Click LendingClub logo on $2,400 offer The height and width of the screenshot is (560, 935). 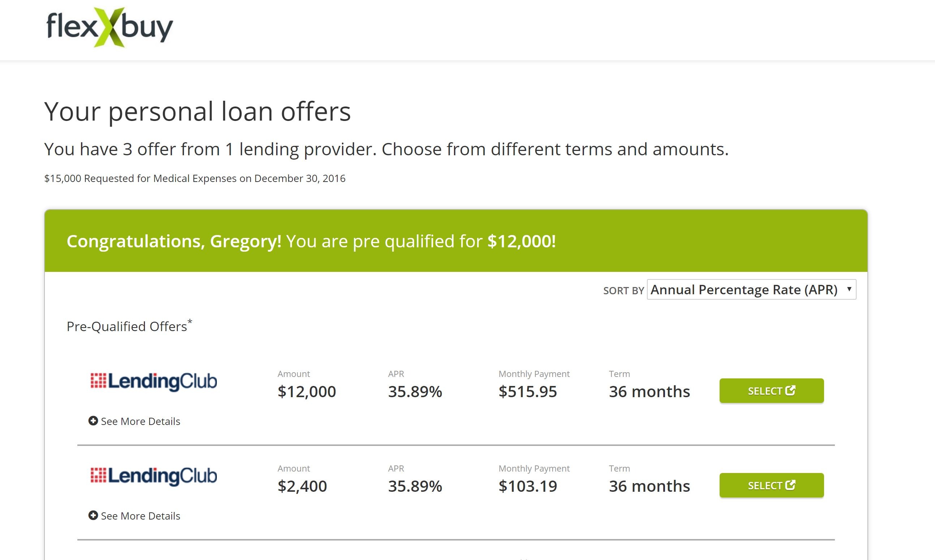click(154, 476)
